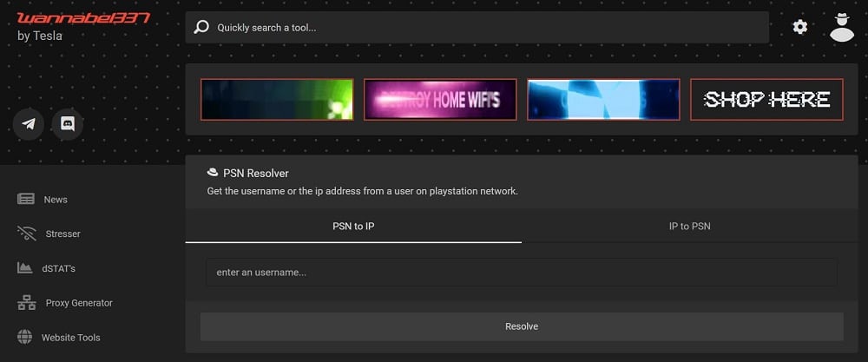This screenshot has height=362, width=868.
Task: Open News in the sidebar
Action: tap(56, 200)
